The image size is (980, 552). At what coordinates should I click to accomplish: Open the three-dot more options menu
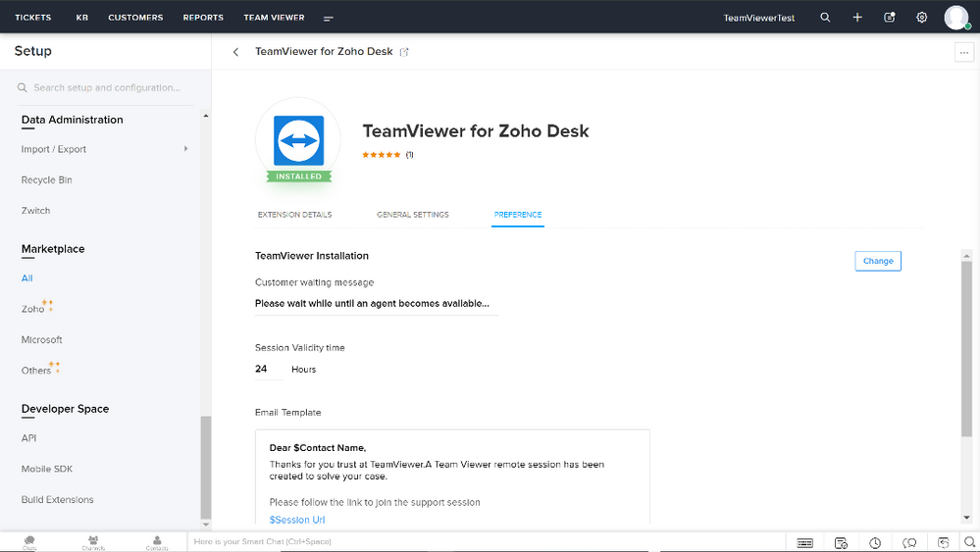[x=963, y=52]
